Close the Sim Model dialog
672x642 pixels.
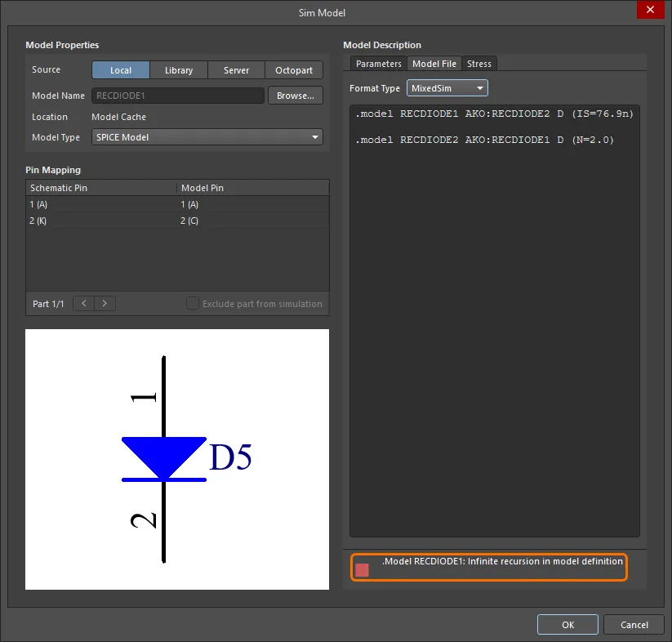650,10
